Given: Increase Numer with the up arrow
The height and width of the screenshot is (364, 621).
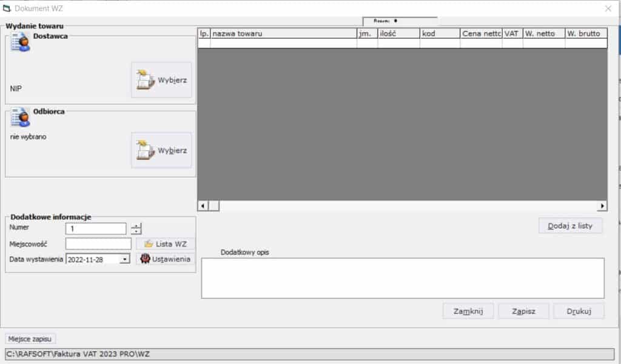Looking at the screenshot, I should point(136,225).
